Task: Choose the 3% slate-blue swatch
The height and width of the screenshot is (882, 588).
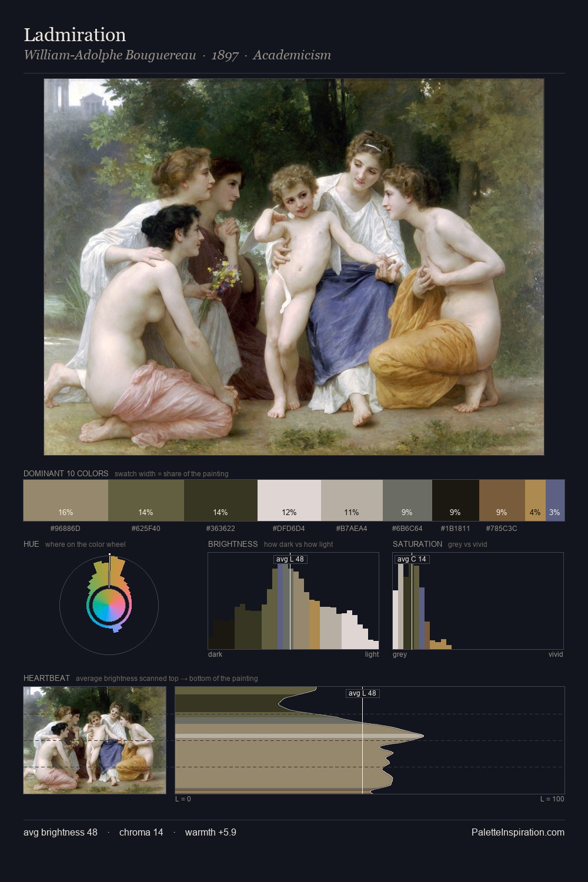Action: (x=555, y=500)
